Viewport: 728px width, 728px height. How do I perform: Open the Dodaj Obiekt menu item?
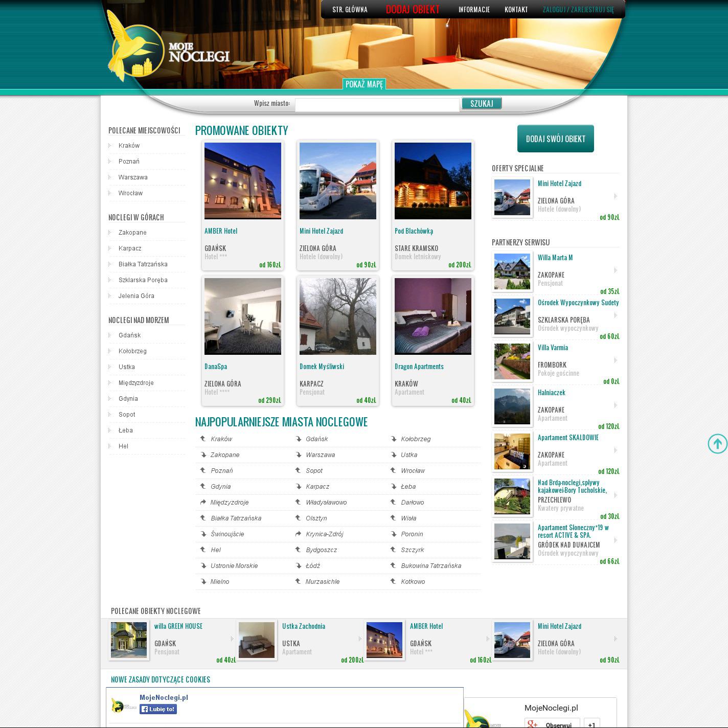coord(413,10)
